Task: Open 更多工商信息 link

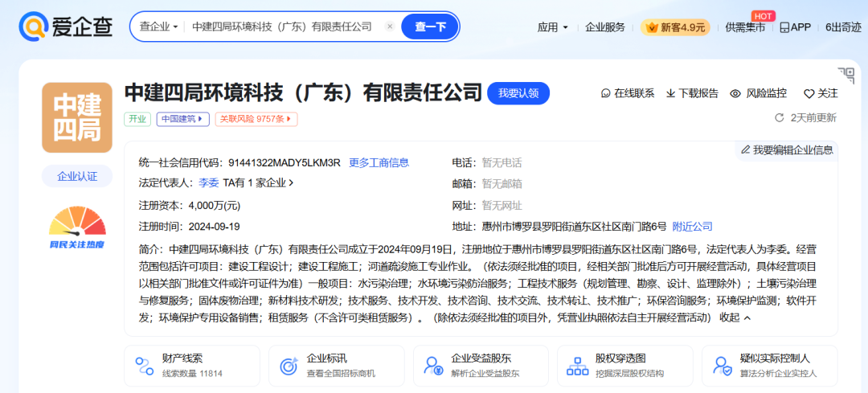Action: coord(379,162)
